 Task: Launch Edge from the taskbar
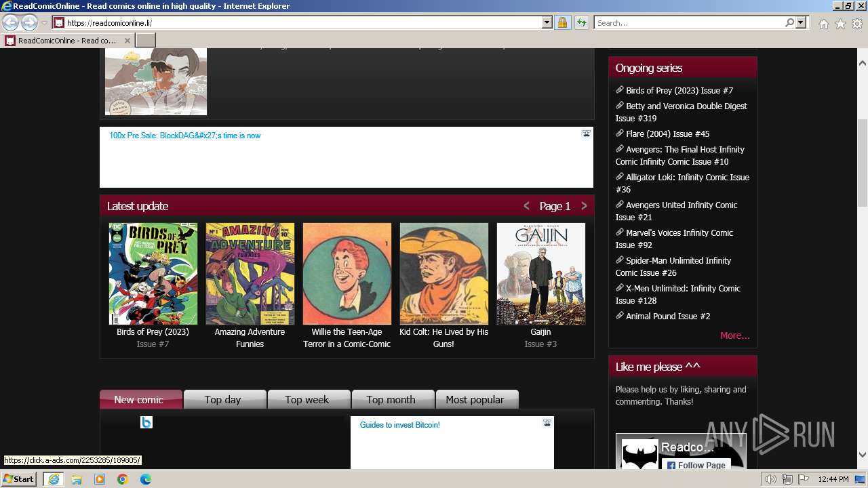[146, 479]
